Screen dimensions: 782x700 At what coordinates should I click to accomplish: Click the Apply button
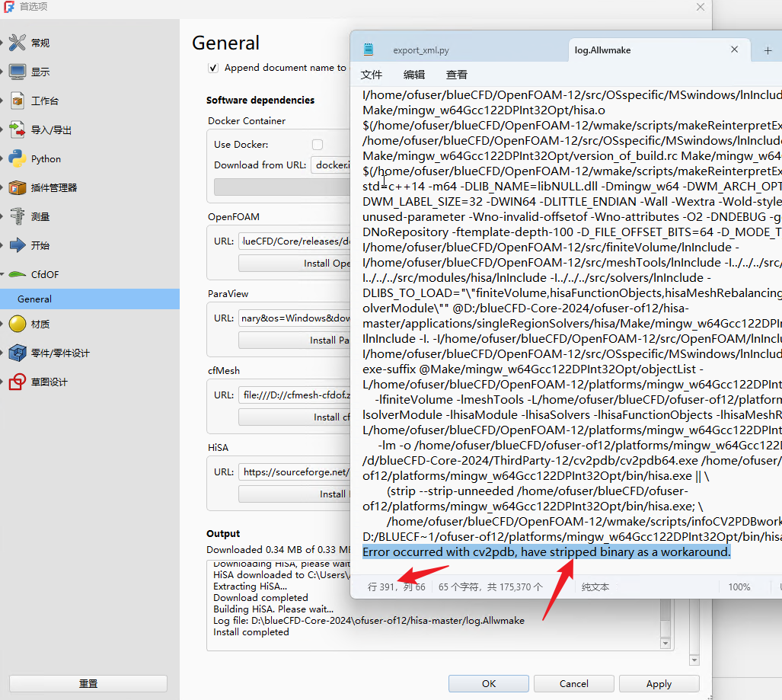[x=659, y=683]
